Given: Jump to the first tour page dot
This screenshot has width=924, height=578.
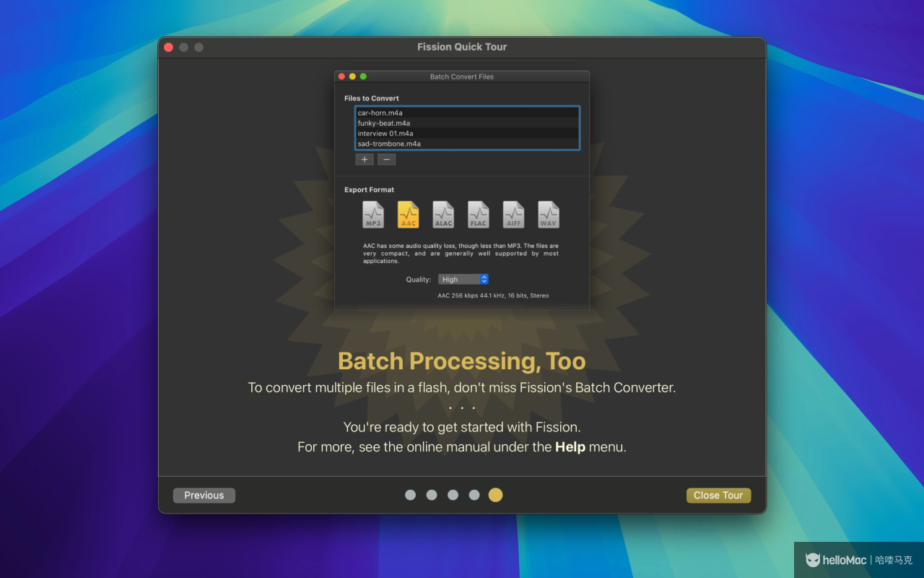Looking at the screenshot, I should [x=410, y=495].
